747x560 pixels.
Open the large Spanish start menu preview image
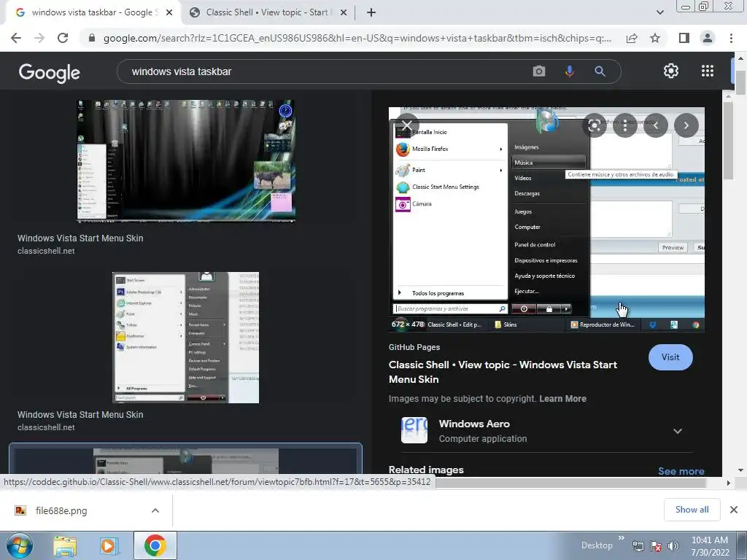click(x=546, y=219)
